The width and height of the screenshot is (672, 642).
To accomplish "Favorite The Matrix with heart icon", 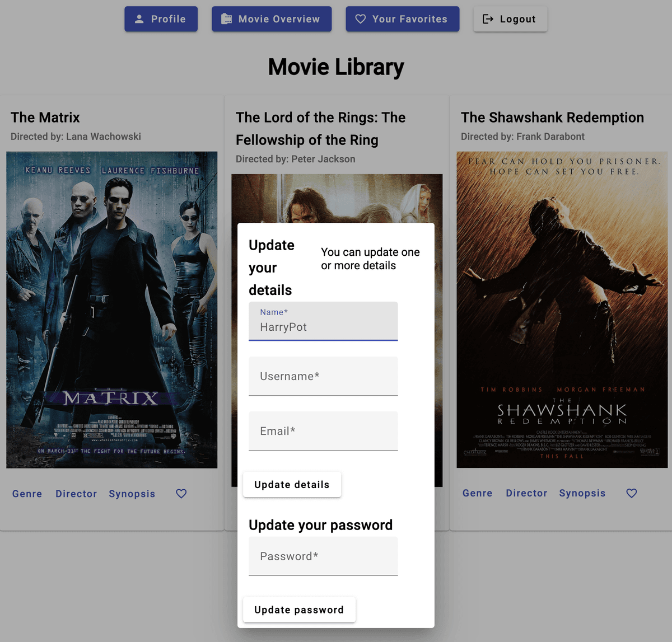I will 181,494.
